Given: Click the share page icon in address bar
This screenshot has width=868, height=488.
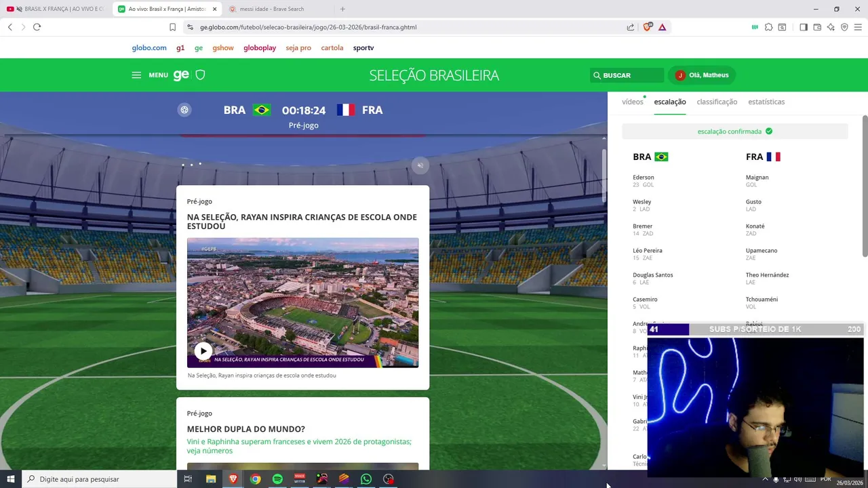Looking at the screenshot, I should [x=631, y=27].
